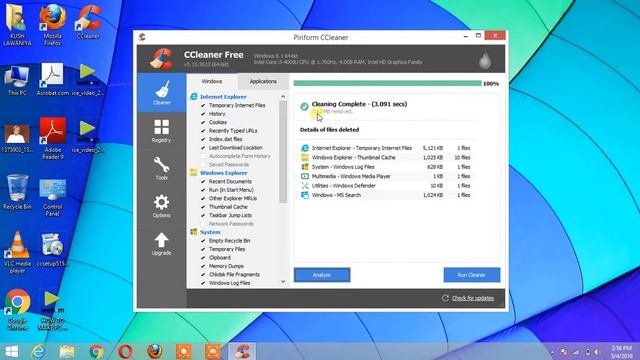640x360 pixels.
Task: Open the Registry section
Action: (x=162, y=131)
